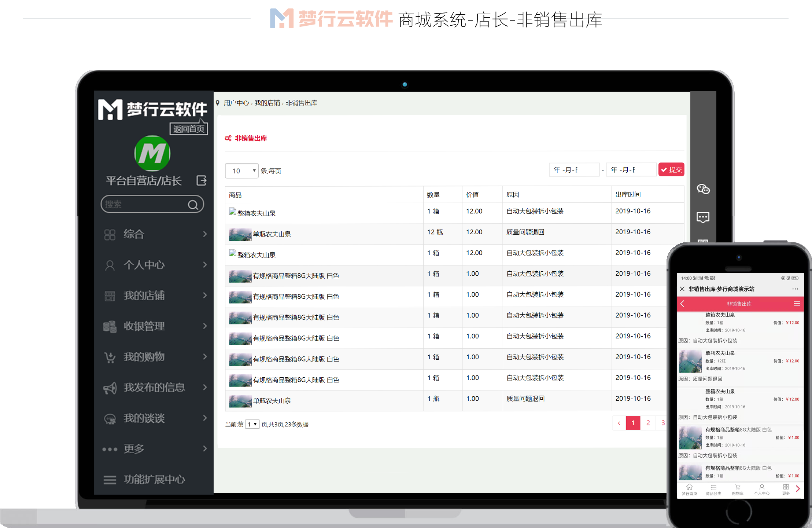Click the 返回首页 button in sidebar
The image size is (812, 528).
(x=189, y=129)
